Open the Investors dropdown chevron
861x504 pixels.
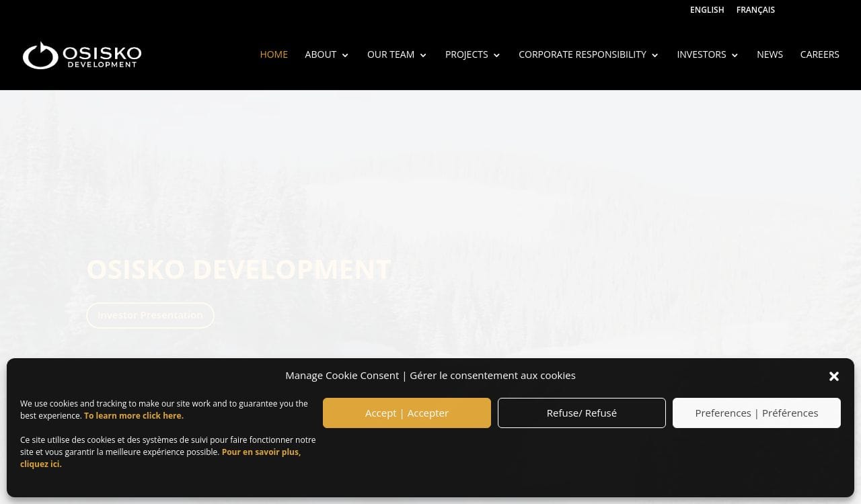735,56
